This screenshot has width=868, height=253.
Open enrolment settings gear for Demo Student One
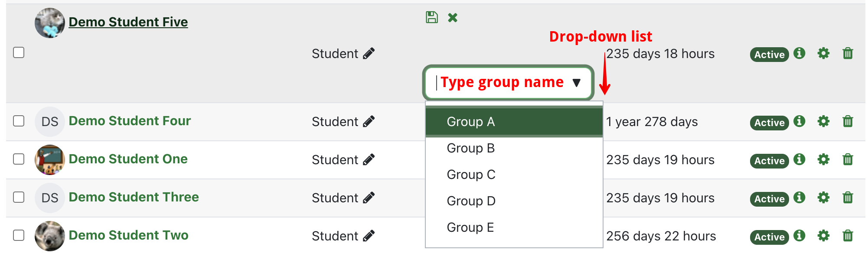tap(823, 159)
